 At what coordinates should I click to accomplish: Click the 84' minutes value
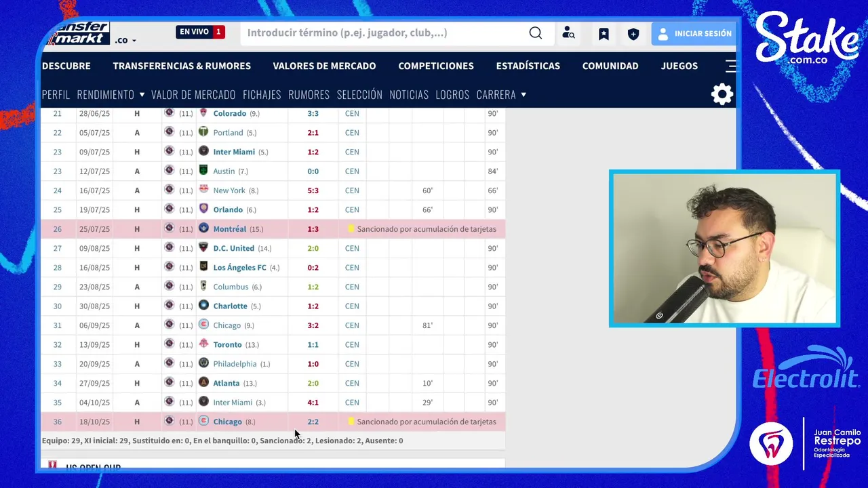pos(492,171)
